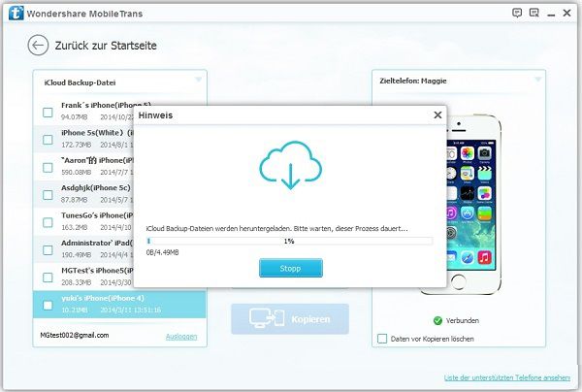
Task: Check Asdghjk(iPhone 5c) backup checkbox
Action: pos(48,194)
